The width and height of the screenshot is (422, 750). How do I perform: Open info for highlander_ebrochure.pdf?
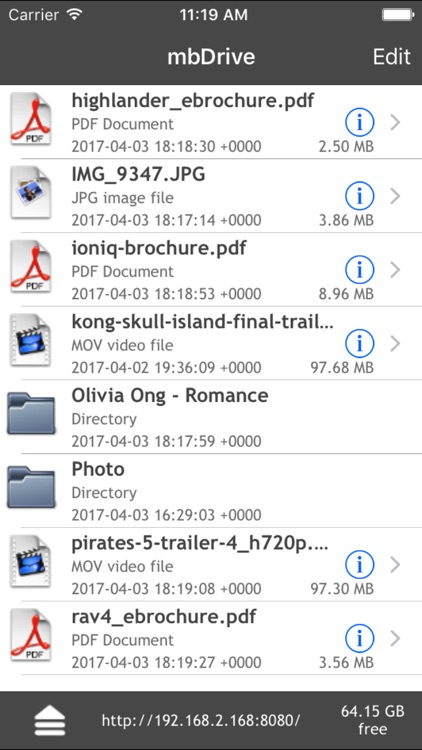tap(359, 123)
